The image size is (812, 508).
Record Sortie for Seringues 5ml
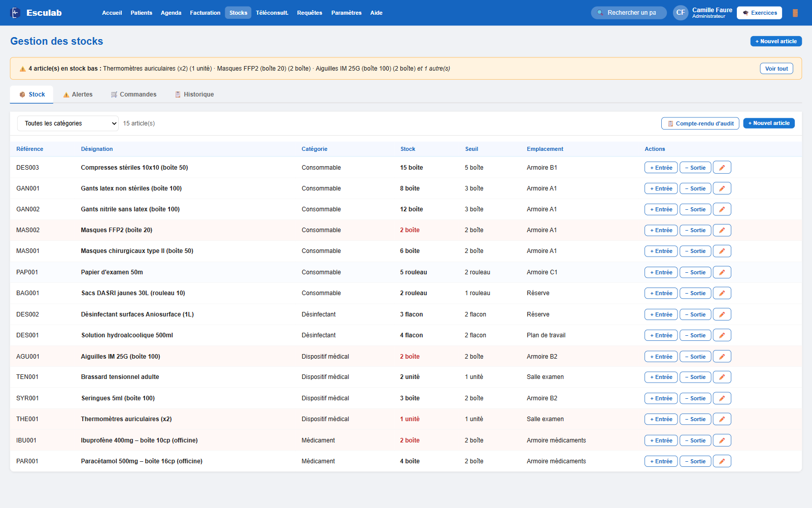click(x=695, y=398)
